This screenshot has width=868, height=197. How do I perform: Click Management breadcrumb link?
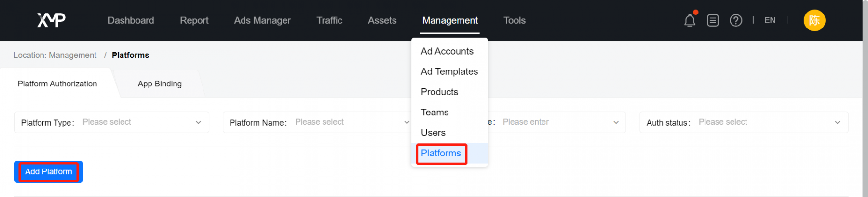pyautogui.click(x=73, y=55)
